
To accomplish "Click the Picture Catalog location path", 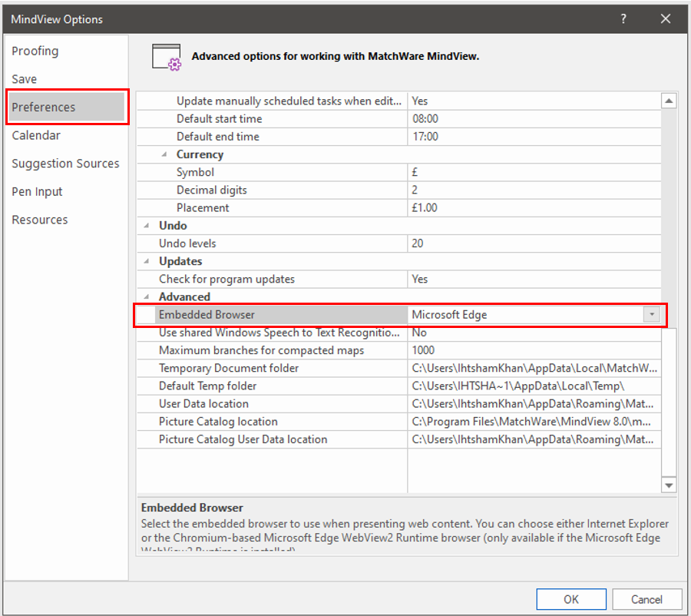I will click(531, 422).
